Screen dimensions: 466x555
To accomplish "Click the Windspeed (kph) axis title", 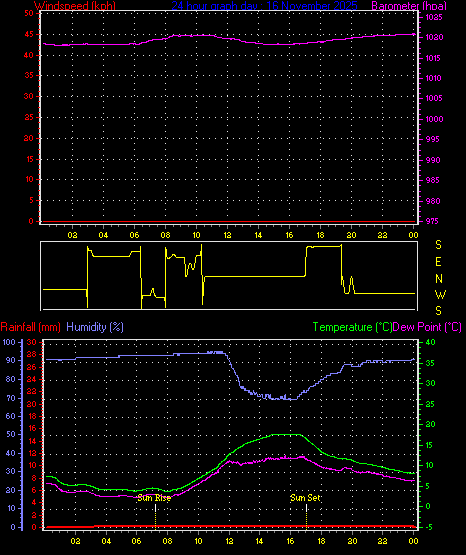I will click(75, 6).
